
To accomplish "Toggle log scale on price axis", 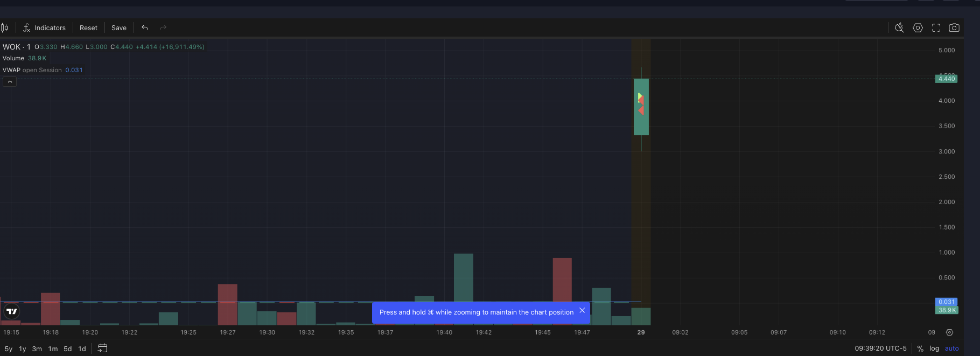I will (x=934, y=348).
